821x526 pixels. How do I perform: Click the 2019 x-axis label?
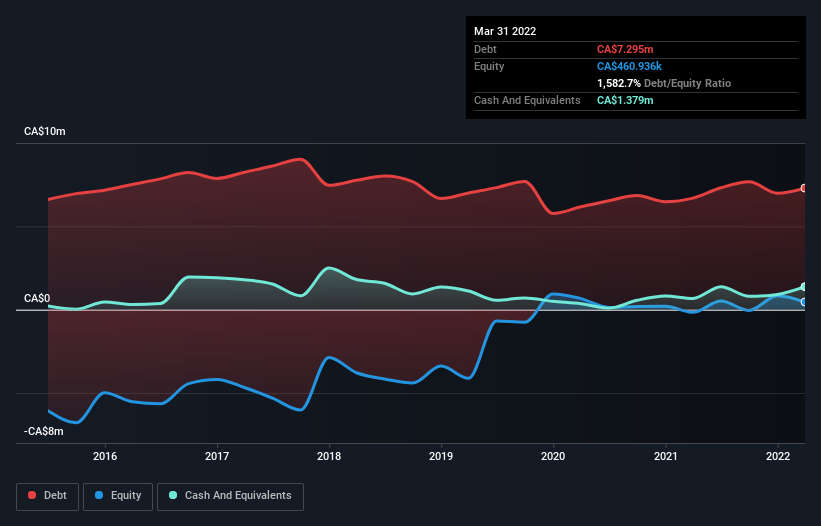[441, 456]
